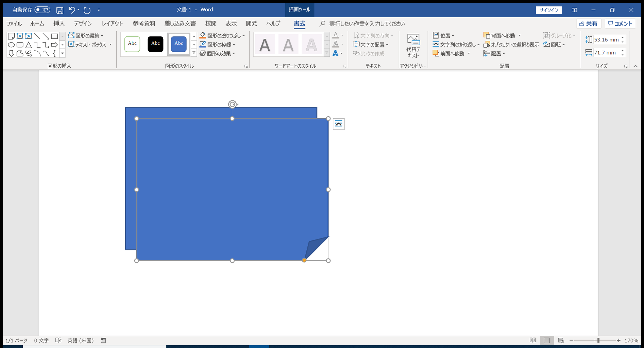
Task: Click the rotation handle above the shape
Action: pyautogui.click(x=233, y=104)
